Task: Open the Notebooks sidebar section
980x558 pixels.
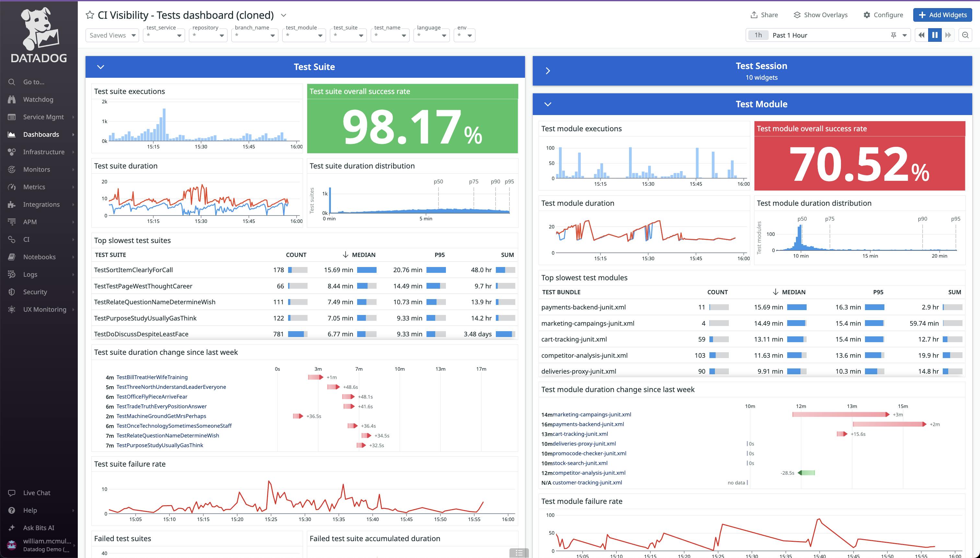Action: click(x=39, y=257)
